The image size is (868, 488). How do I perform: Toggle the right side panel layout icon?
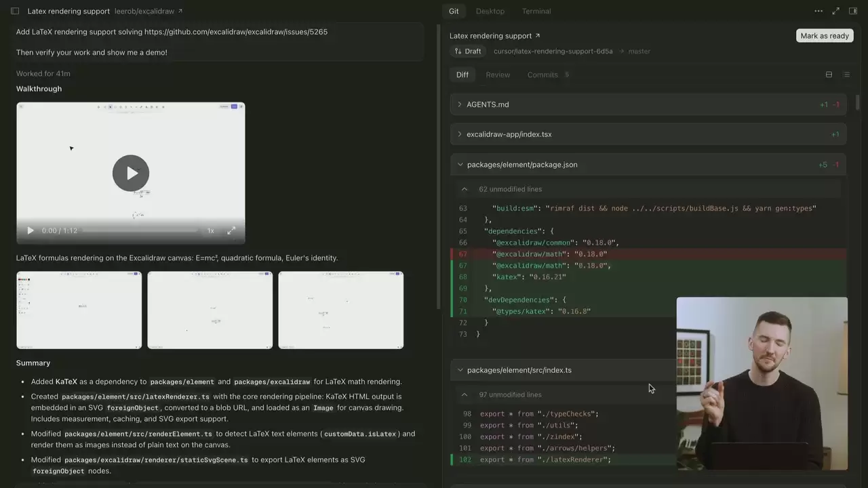[x=853, y=11]
